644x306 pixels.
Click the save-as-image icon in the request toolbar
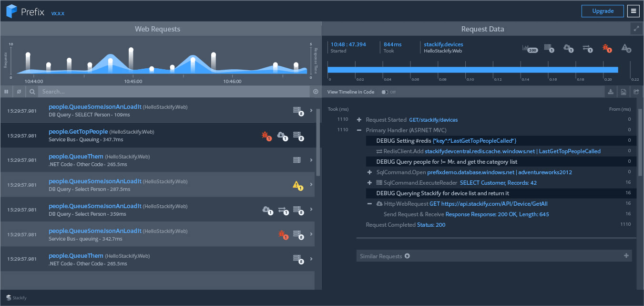click(x=624, y=92)
